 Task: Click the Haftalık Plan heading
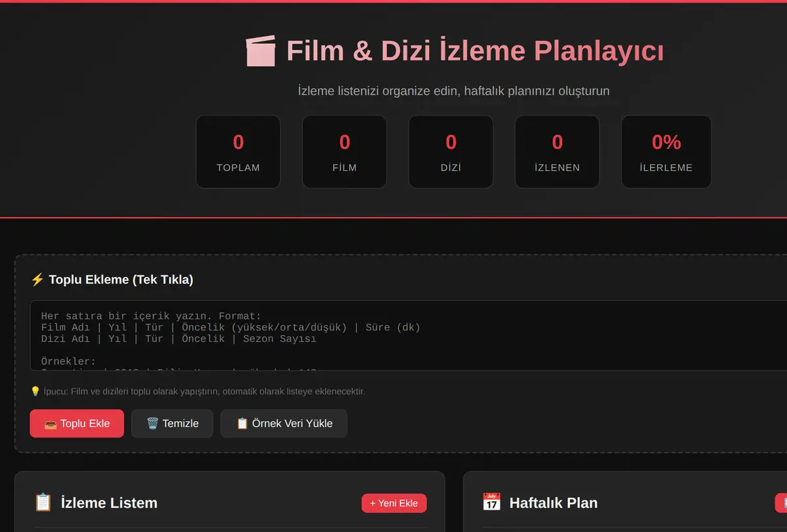pyautogui.click(x=554, y=503)
